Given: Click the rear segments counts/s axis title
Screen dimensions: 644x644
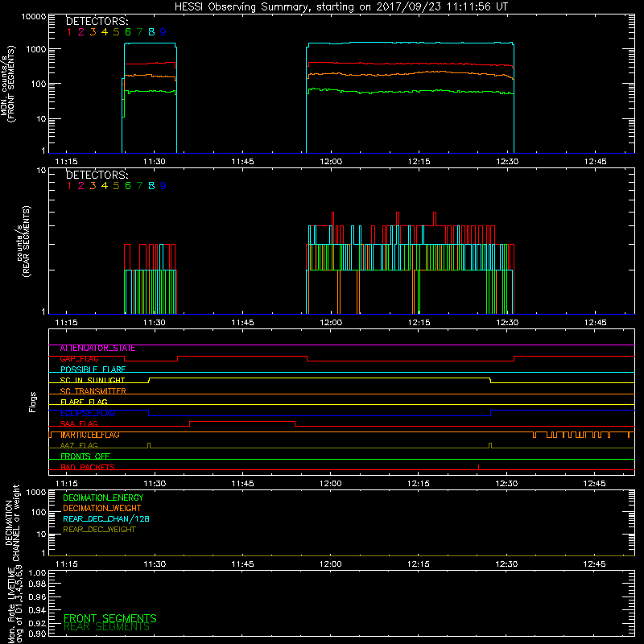Looking at the screenshot, I should click(23, 241).
